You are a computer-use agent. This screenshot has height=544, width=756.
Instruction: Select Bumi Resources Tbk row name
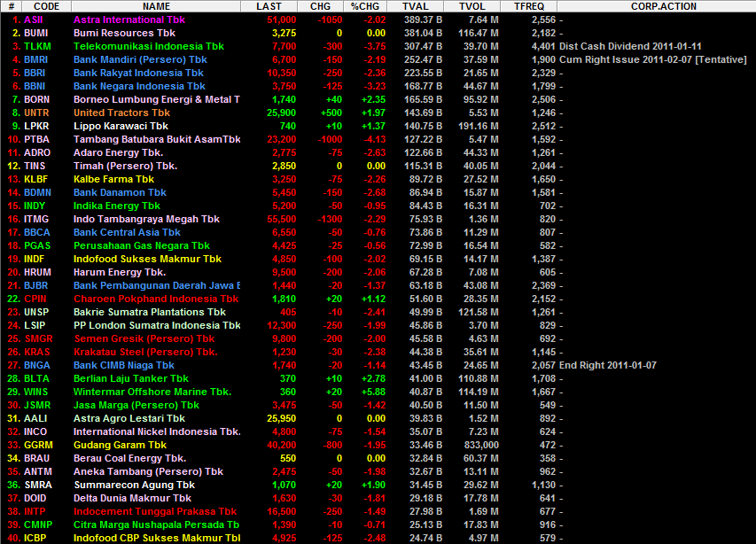(124, 34)
